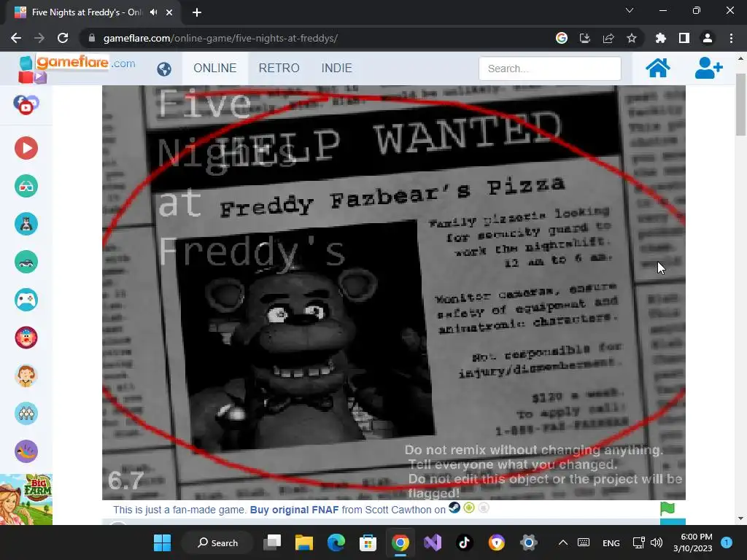Click the site Search input field
This screenshot has height=560, width=747.
click(x=550, y=69)
